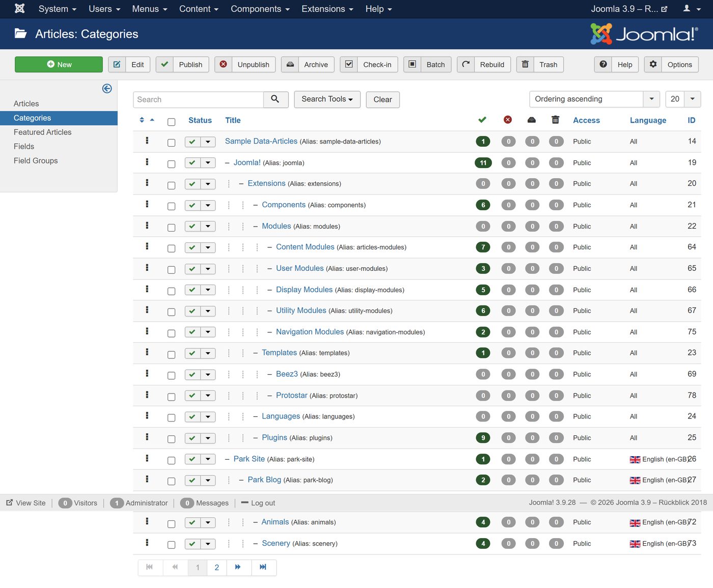Collapse the sidebar with the arrow icon
This screenshot has width=713, height=588.
[107, 89]
